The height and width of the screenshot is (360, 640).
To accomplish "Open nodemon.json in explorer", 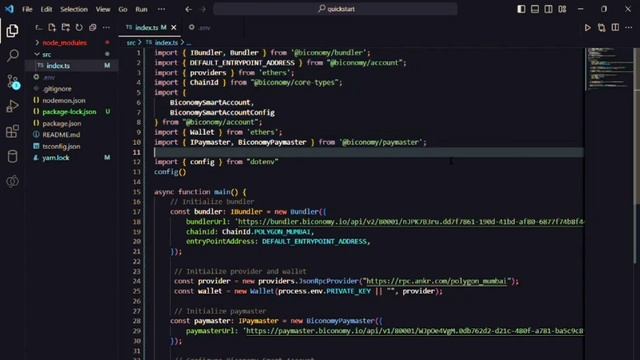I will point(64,100).
